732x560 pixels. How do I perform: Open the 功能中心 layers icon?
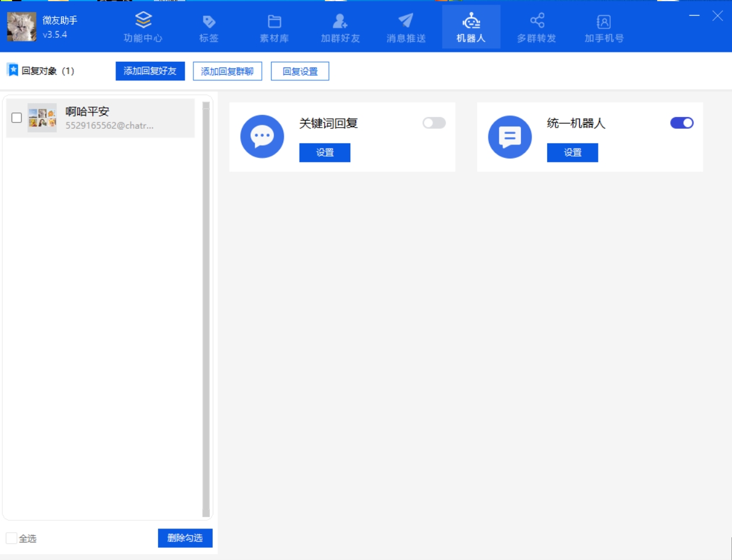(x=143, y=20)
